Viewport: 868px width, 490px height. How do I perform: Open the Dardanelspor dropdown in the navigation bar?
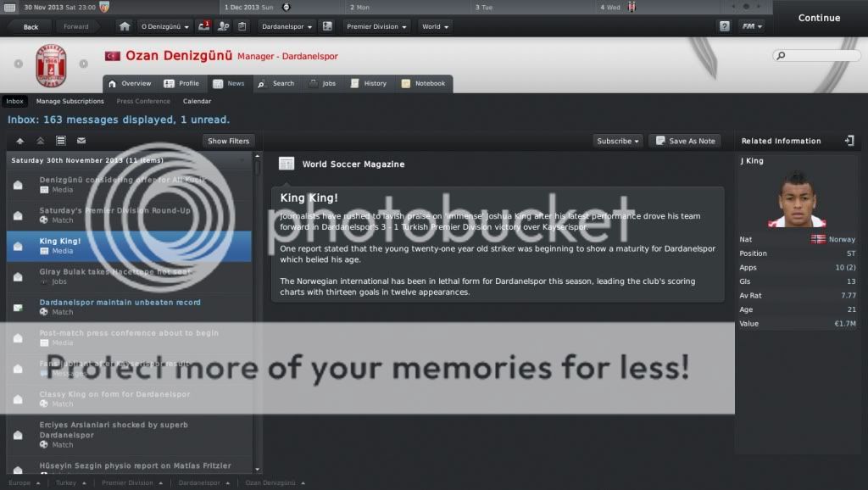click(287, 26)
